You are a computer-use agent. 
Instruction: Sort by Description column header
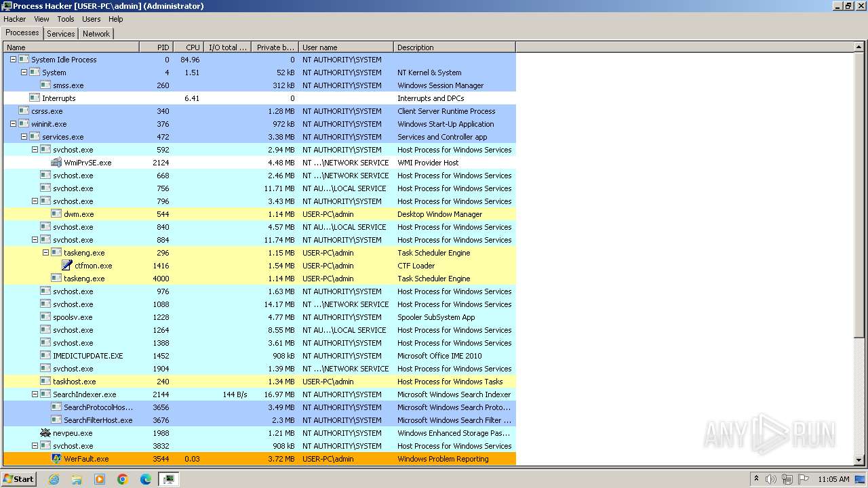tap(454, 47)
